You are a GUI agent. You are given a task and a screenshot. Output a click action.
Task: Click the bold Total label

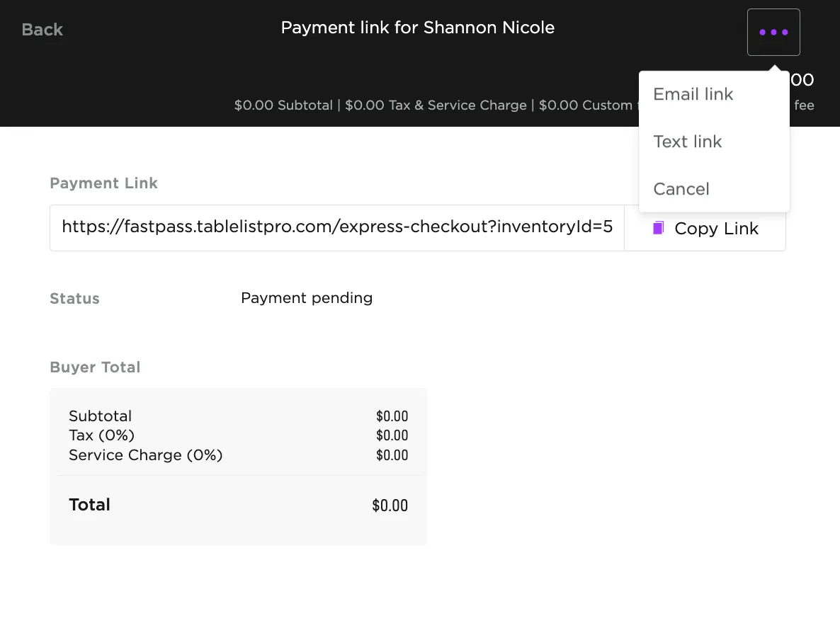pyautogui.click(x=89, y=505)
